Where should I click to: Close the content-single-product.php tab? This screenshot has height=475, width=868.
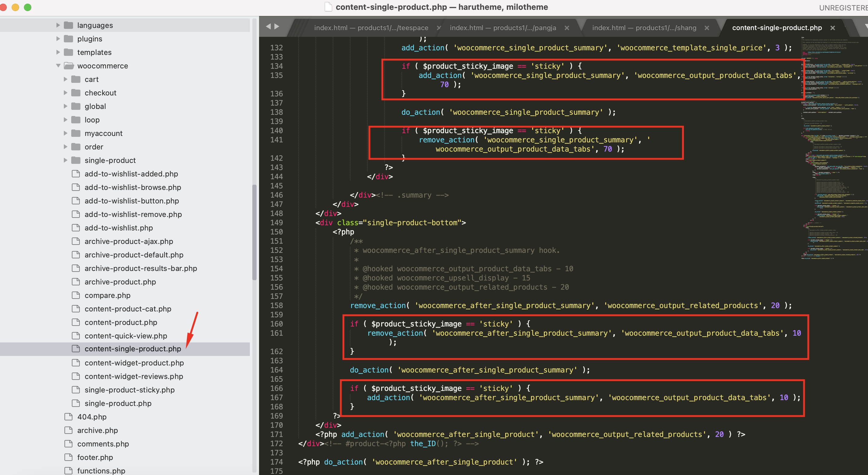[833, 28]
